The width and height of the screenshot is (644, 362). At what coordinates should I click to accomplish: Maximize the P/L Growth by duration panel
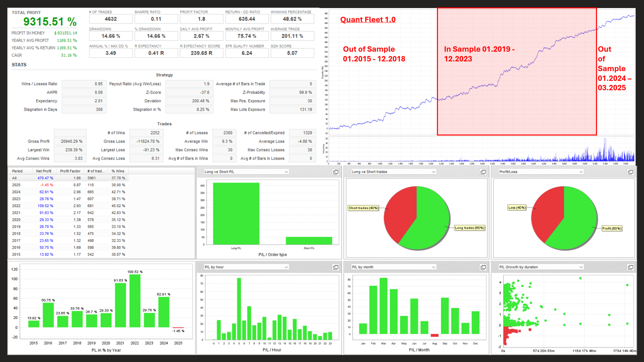tap(631, 267)
